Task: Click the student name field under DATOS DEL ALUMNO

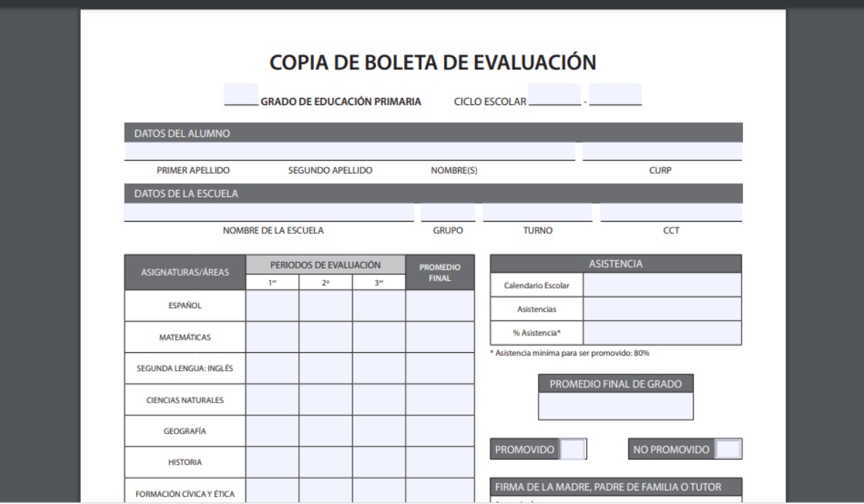Action: (346, 150)
